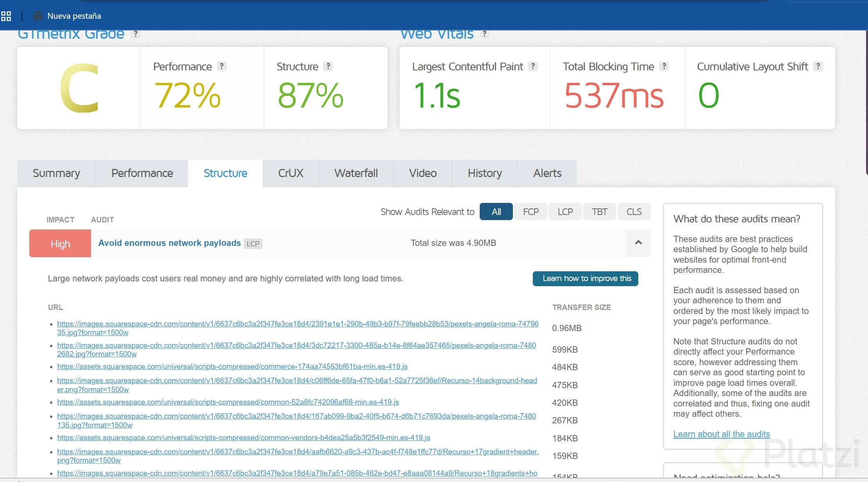The image size is (868, 482).
Task: Open the Summary tab
Action: point(56,173)
